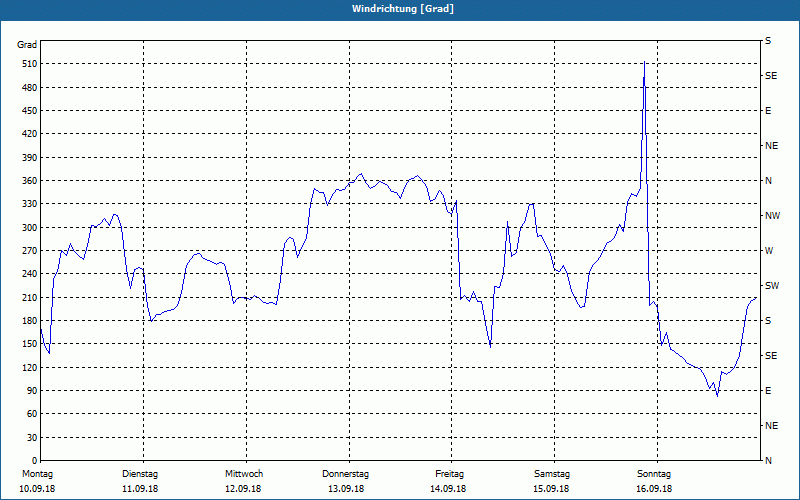Select the y-axis value "150"

click(x=30, y=344)
